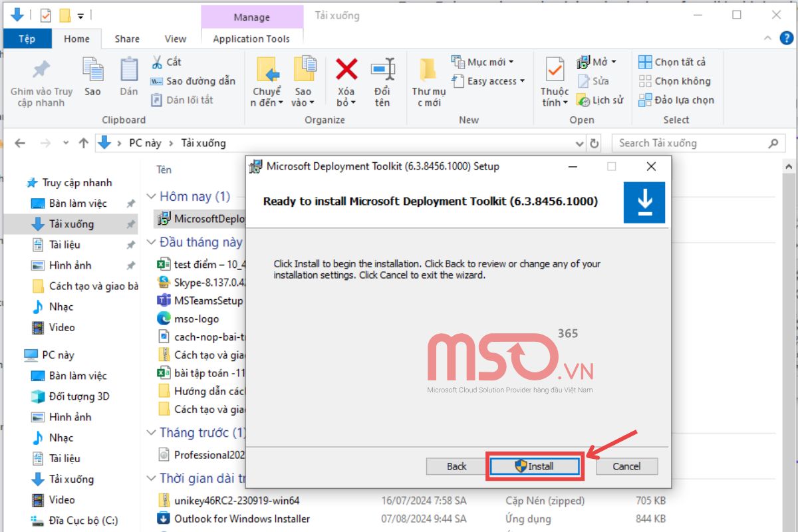Select the unikey46RC2-230919-win64 file
This screenshot has height=532, width=798.
[x=228, y=500]
